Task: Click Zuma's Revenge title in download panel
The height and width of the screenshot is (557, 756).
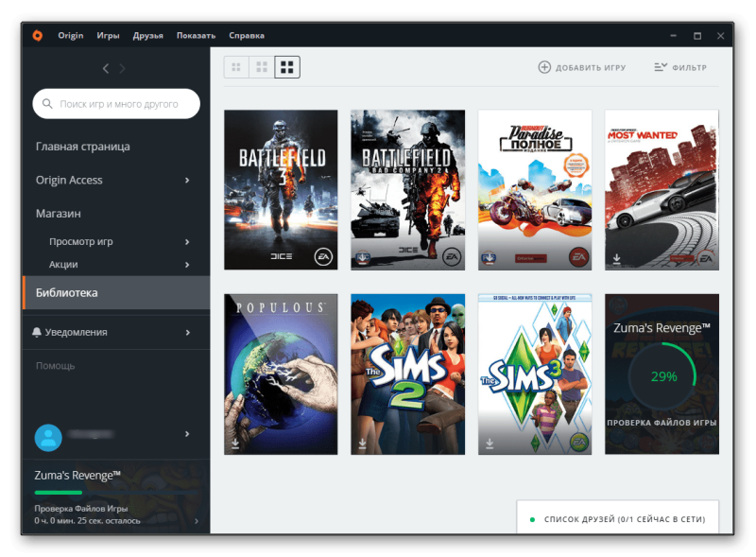Action: [x=77, y=476]
